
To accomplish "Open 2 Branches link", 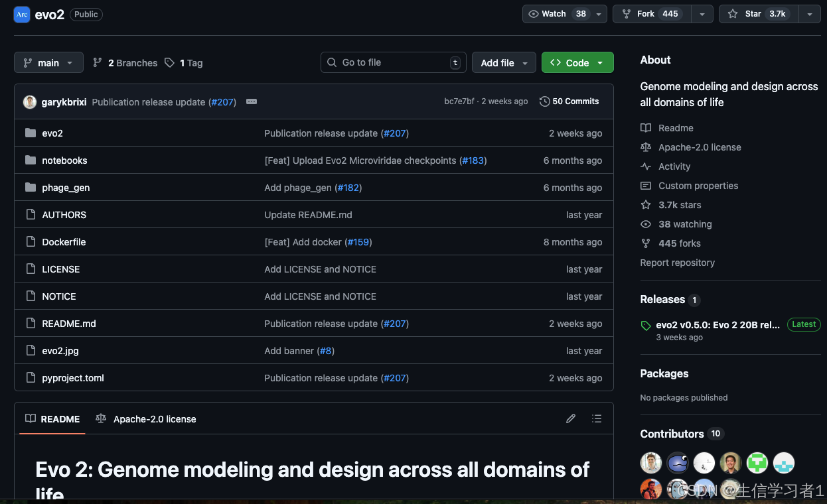I will (x=125, y=62).
